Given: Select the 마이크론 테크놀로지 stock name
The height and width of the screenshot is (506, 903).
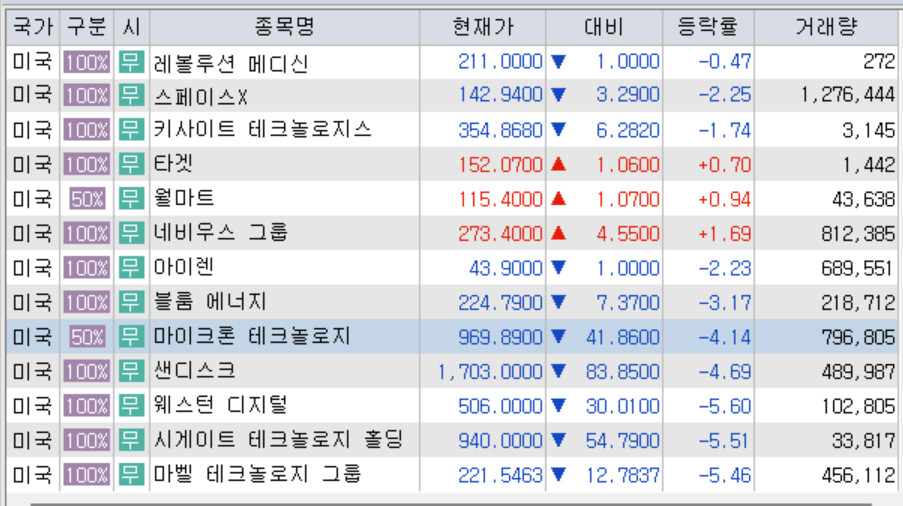Looking at the screenshot, I should click(252, 337).
